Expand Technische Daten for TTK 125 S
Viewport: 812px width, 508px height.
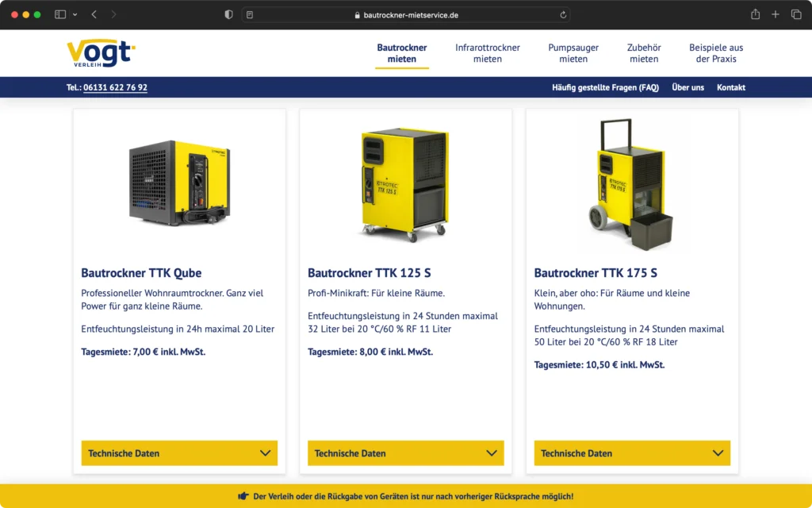coord(405,453)
